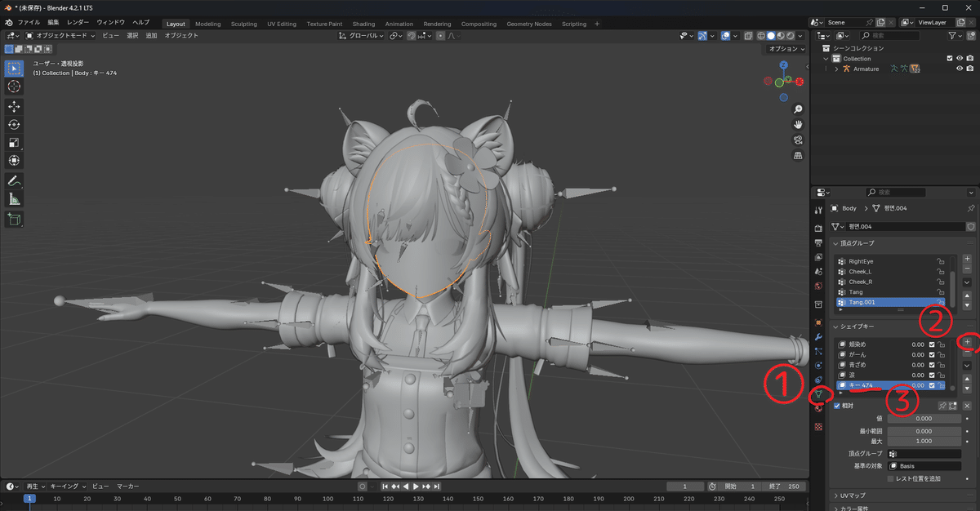This screenshot has height=511, width=980.
Task: Toggle the 涙 shape key checkbox
Action: 932,375
